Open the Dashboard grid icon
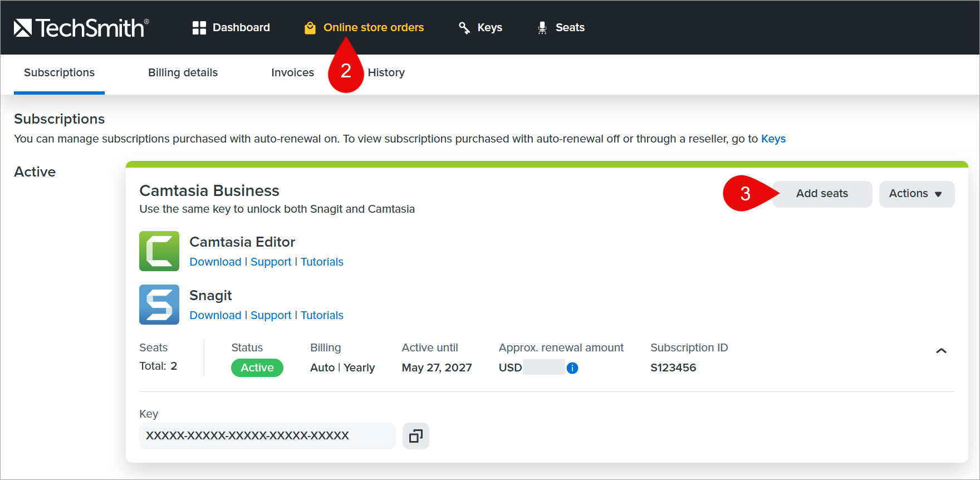Viewport: 980px width, 480px height. 199,28
